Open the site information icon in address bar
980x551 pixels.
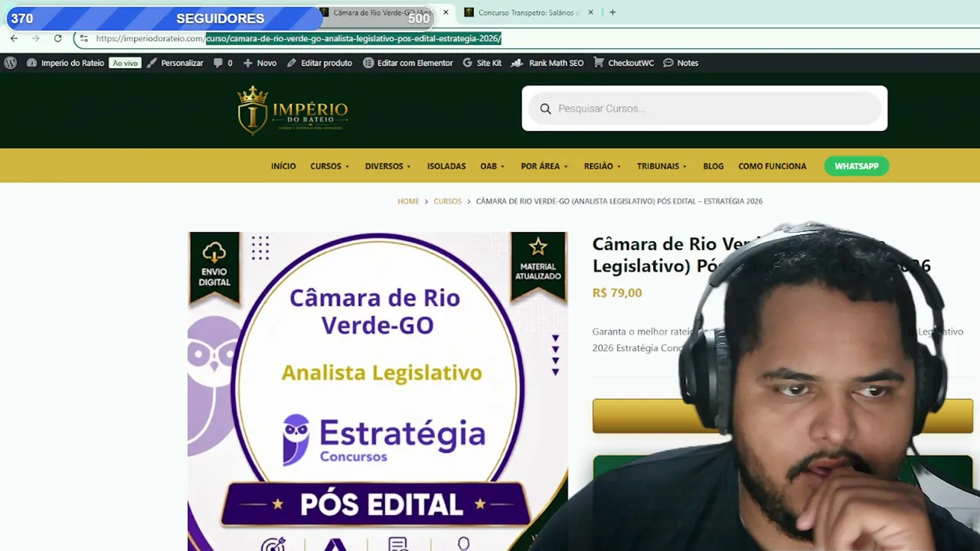pyautogui.click(x=83, y=38)
